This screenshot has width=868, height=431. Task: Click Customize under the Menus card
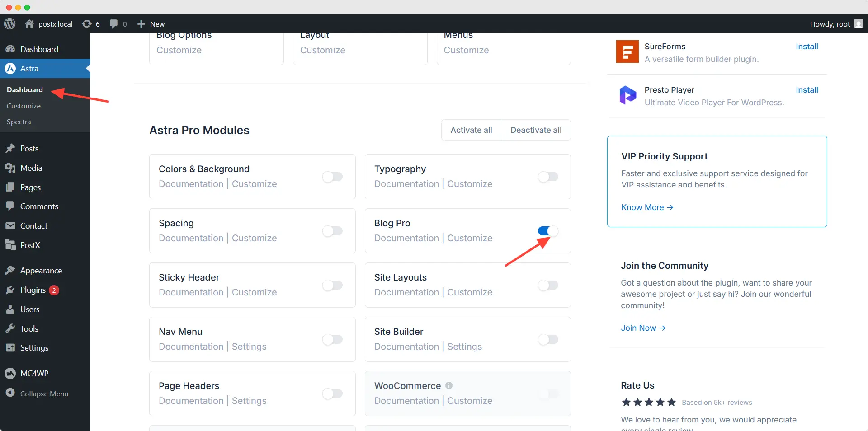coord(466,50)
